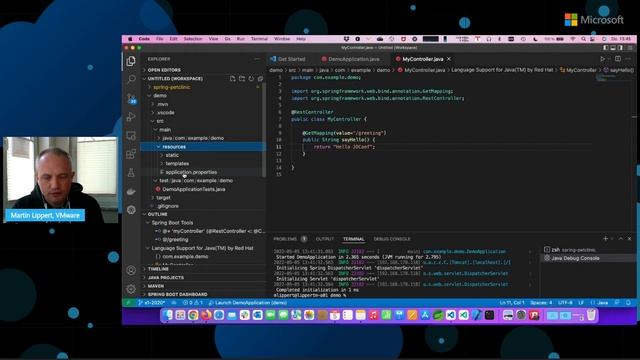Viewport: 640px width, 360px height.
Task: Change UTF-8 encoding in status bar
Action: point(565,302)
